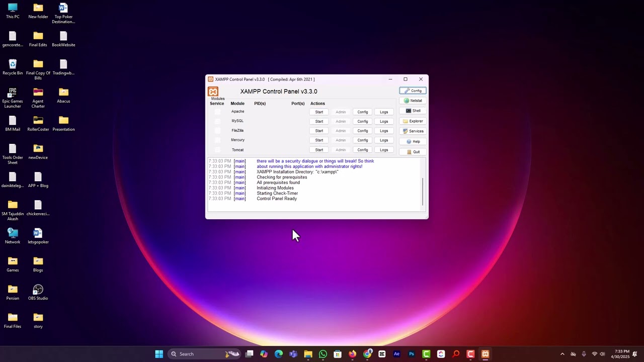Open Explorer from the XAMPP side panel
644x362 pixels.
click(413, 121)
